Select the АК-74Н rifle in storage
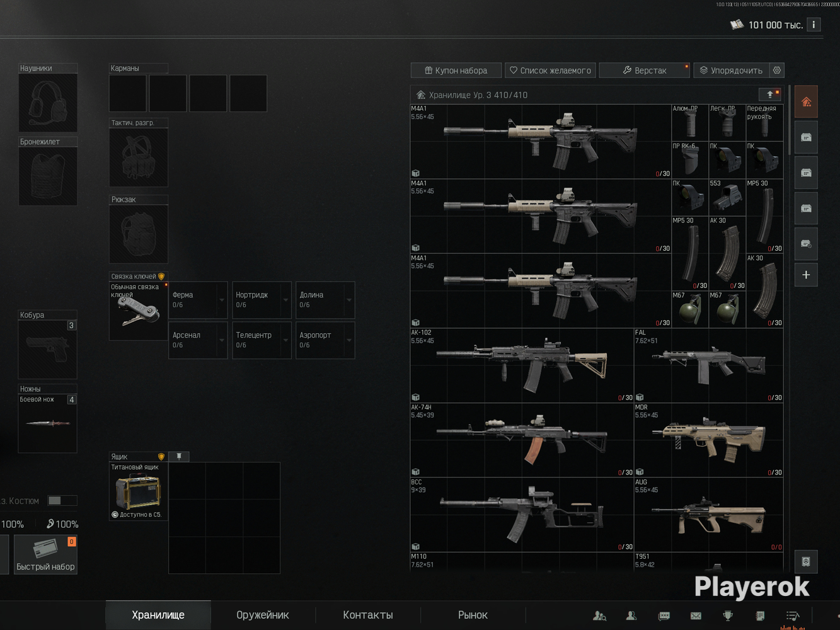The image size is (840, 630). [x=522, y=440]
